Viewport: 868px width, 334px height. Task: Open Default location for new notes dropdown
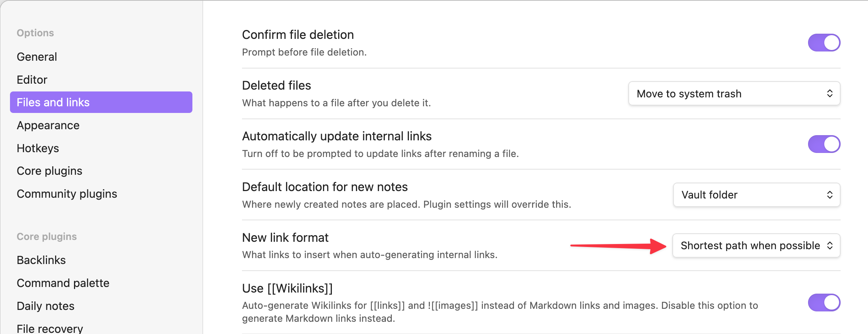click(756, 195)
